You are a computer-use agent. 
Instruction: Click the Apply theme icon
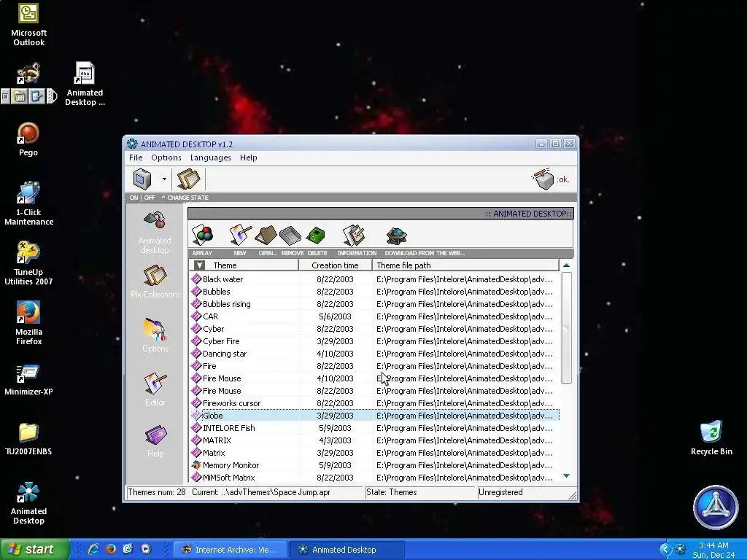(203, 236)
